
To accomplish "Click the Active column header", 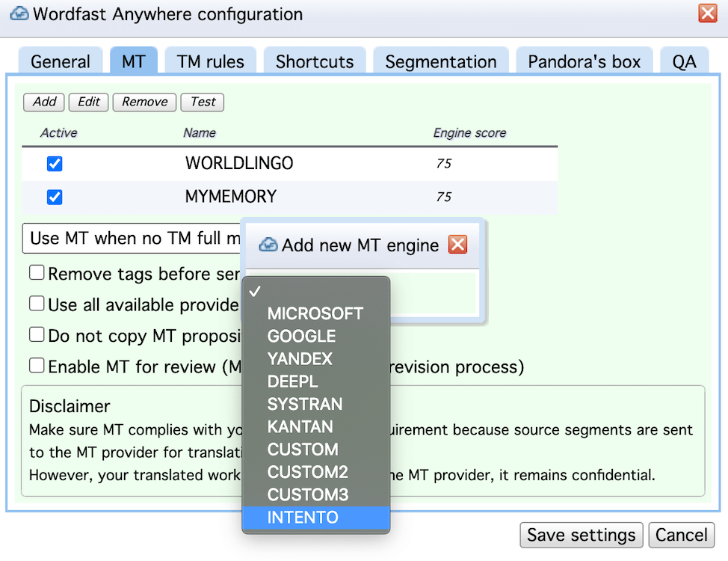I will [58, 133].
